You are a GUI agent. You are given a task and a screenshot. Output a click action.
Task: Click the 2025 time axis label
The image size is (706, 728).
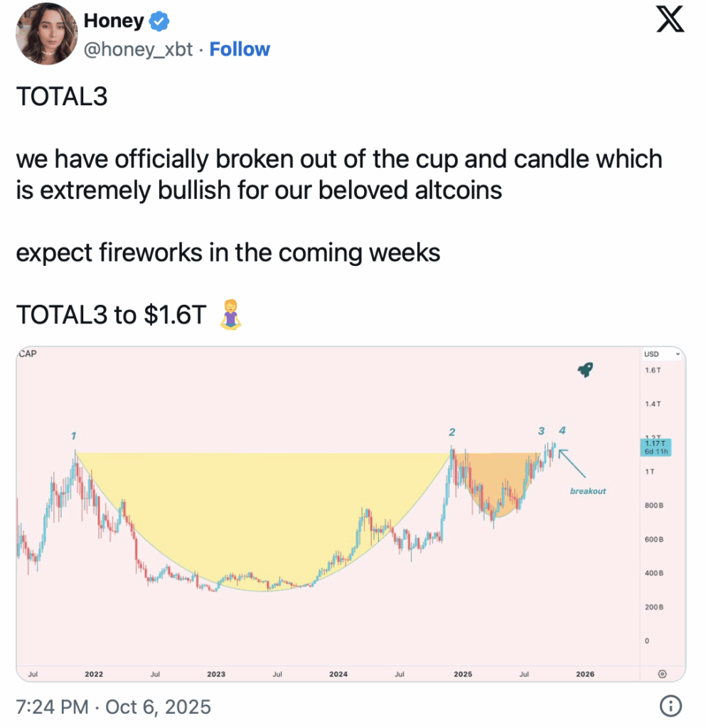pyautogui.click(x=463, y=673)
